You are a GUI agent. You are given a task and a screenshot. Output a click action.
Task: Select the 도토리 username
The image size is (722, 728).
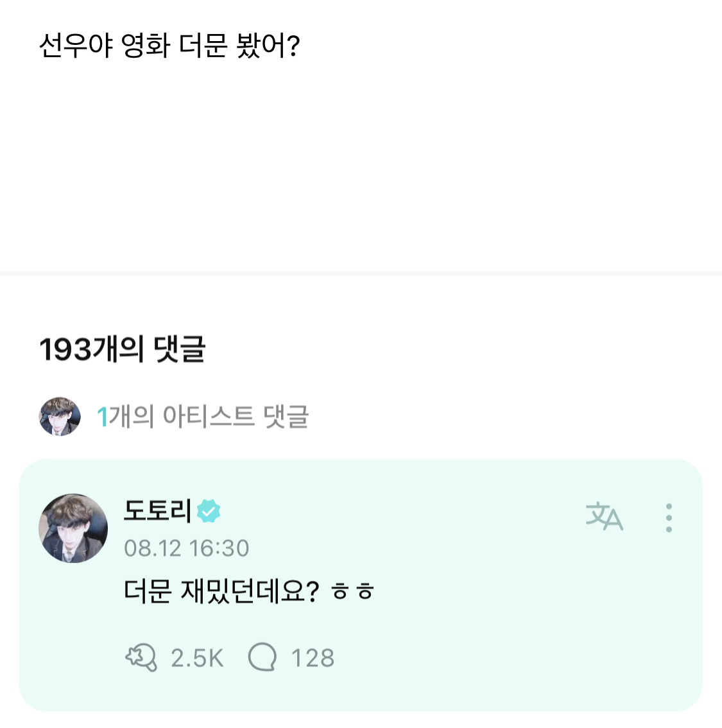coord(158,511)
